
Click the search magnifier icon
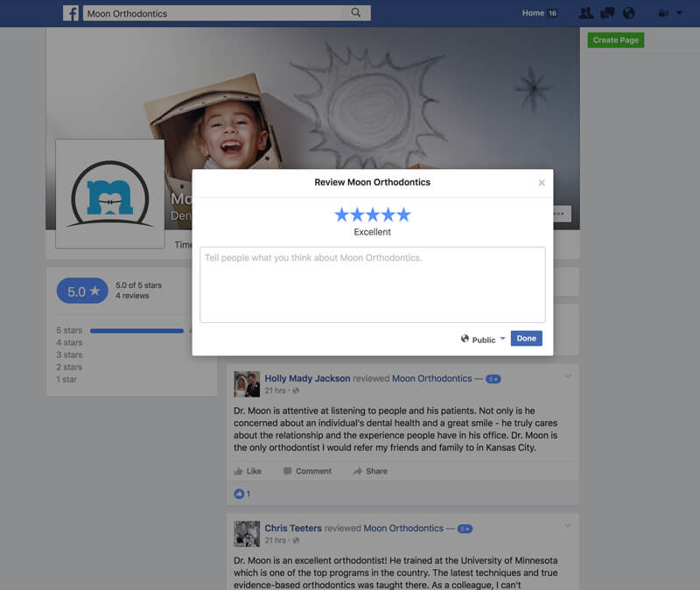(356, 12)
